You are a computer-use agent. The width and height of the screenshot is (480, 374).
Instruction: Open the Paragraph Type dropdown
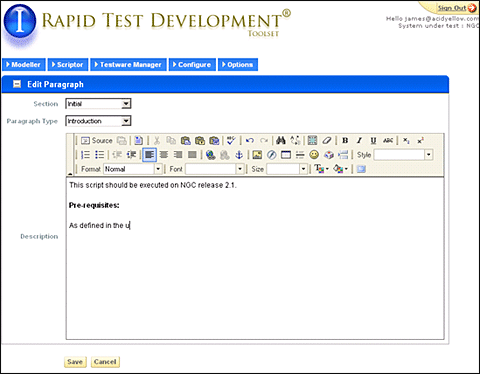98,121
